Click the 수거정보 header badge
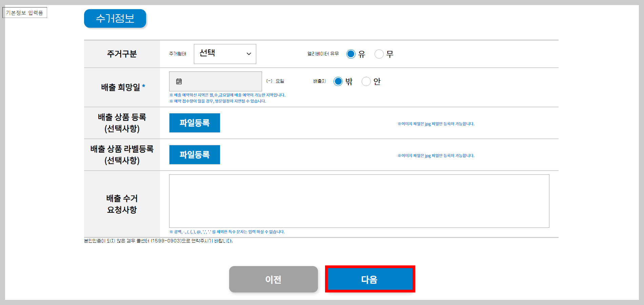The image size is (644, 305). [115, 19]
